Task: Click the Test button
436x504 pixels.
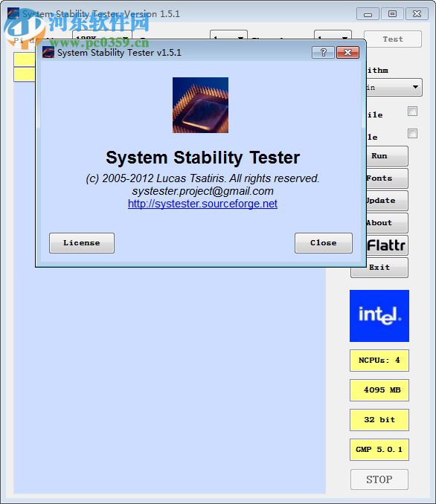Action: point(393,39)
